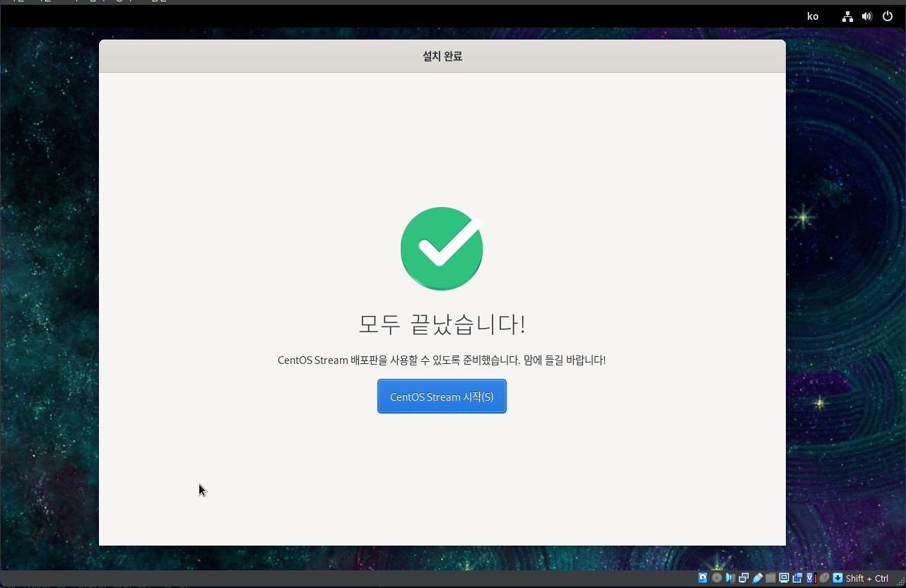Screen dimensions: 906x588
Task: Open the power menu icon in top bar
Action: [x=888, y=16]
